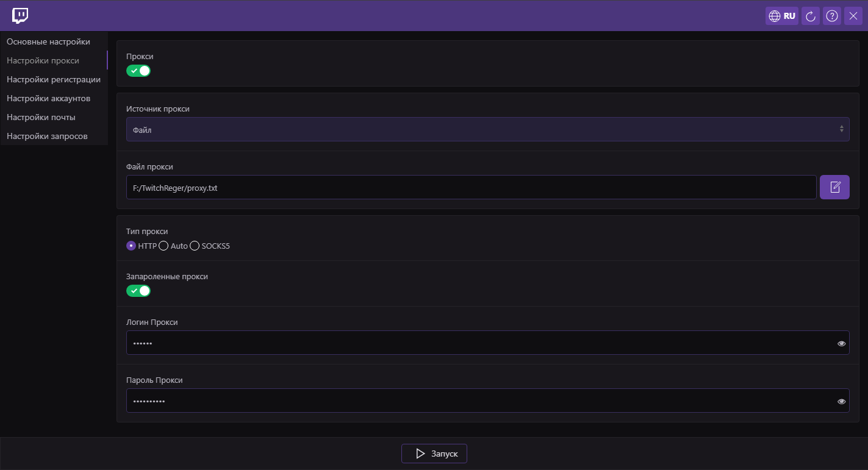
Task: Close the application window
Action: point(853,16)
